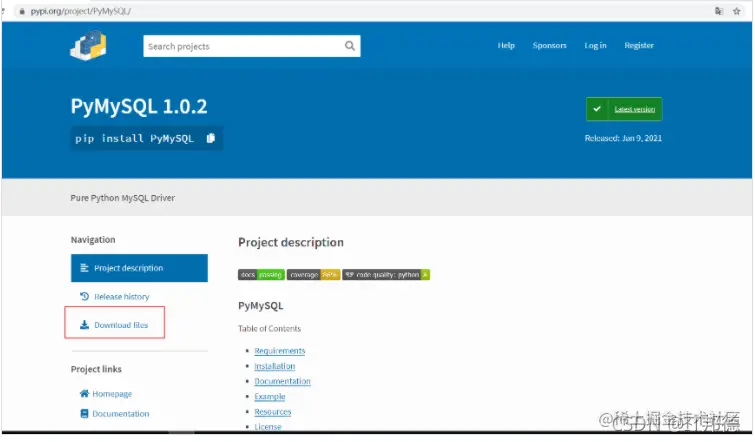The image size is (755, 442).
Task: Jump to the License section
Action: click(x=268, y=427)
